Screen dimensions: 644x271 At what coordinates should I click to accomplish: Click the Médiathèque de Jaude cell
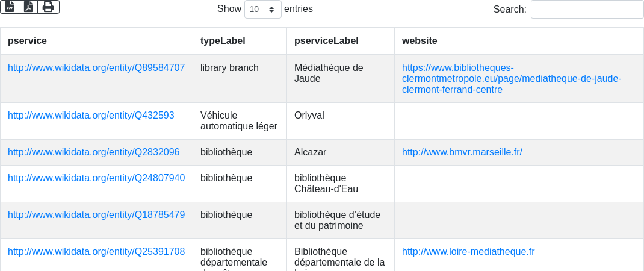click(x=328, y=73)
